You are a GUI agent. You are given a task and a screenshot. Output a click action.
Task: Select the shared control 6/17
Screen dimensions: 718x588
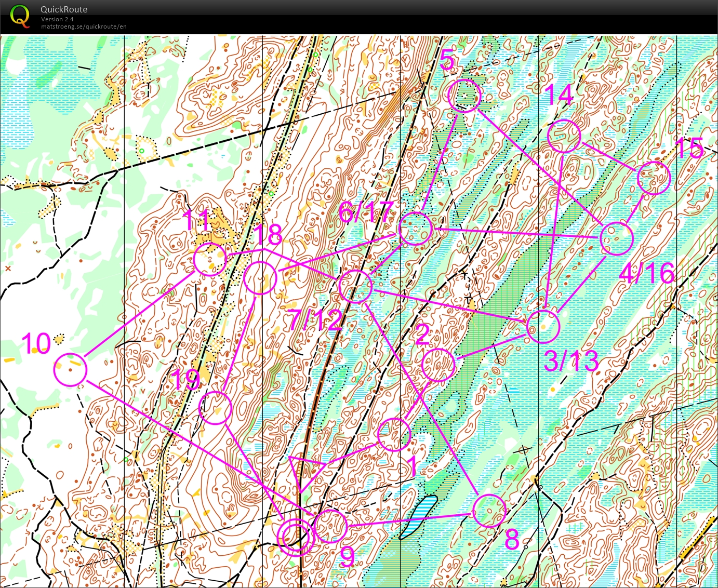point(415,229)
